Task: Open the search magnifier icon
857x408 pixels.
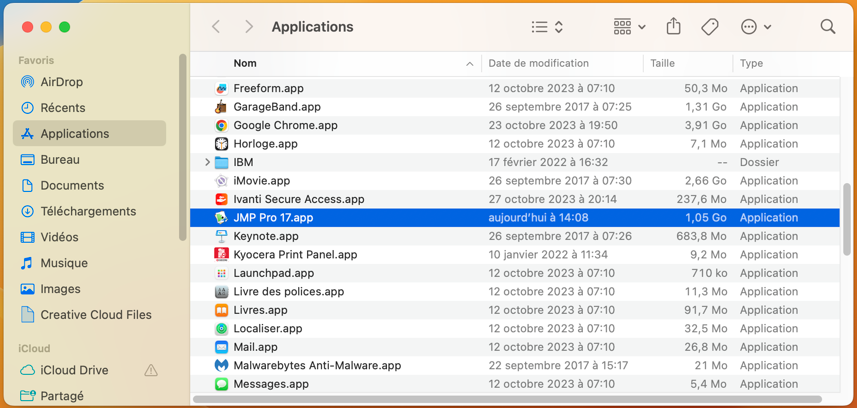Action: point(827,27)
